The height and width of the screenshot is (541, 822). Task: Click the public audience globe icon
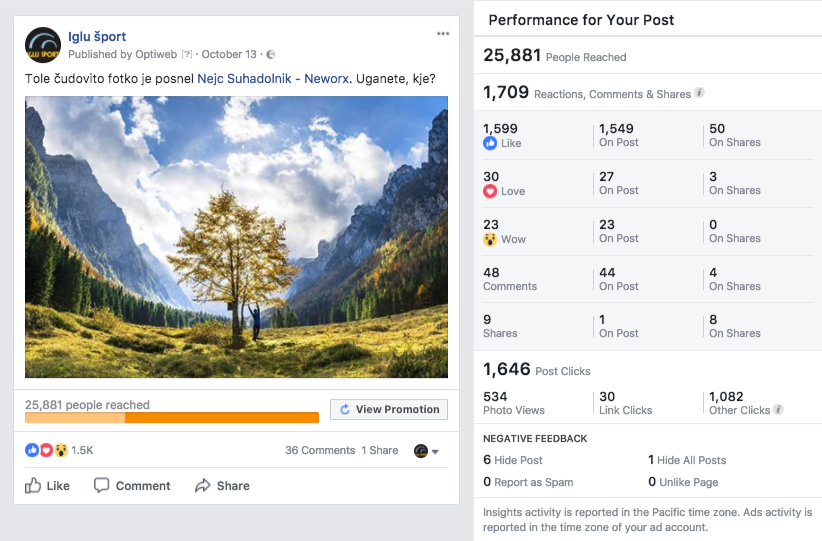point(271,54)
